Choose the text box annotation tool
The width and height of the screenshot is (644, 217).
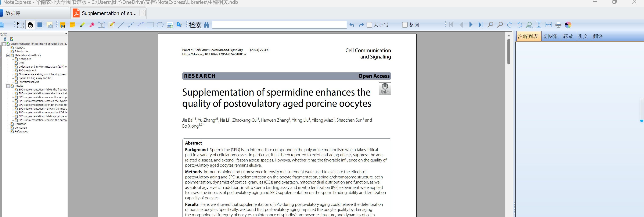click(x=101, y=25)
